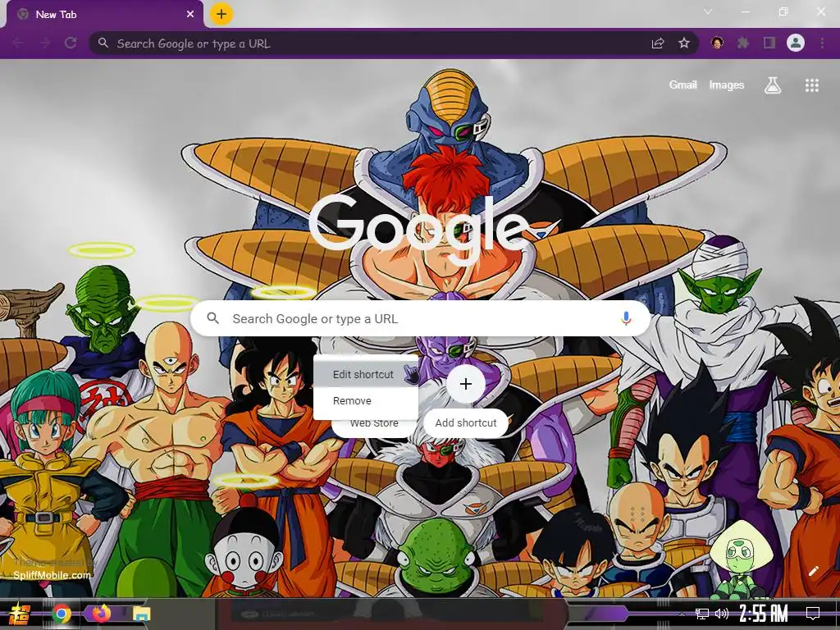Open Google Chrome from taskbar
This screenshot has height=630, width=840.
[62, 614]
